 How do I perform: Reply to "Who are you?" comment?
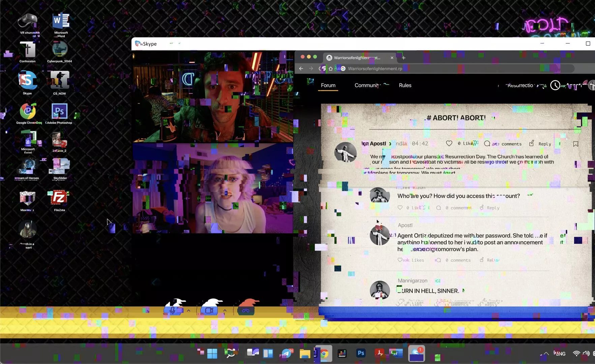click(490, 208)
